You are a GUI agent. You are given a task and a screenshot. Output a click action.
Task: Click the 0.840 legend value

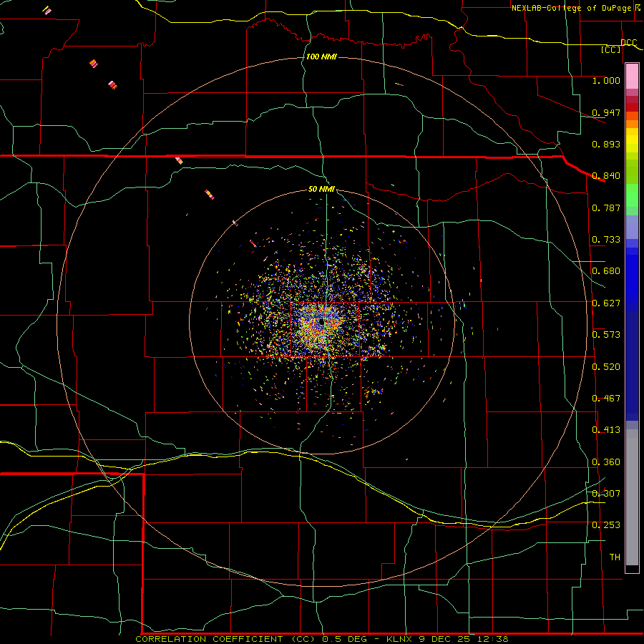point(606,176)
